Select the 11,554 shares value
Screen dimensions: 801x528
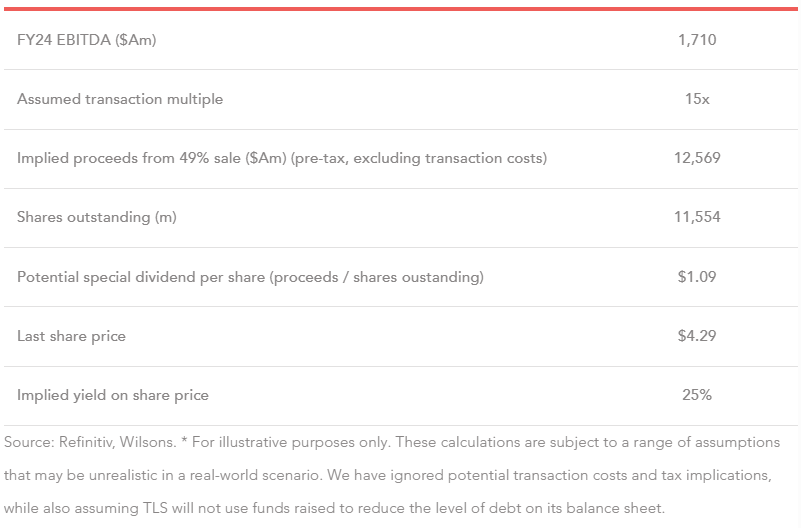coord(697,217)
